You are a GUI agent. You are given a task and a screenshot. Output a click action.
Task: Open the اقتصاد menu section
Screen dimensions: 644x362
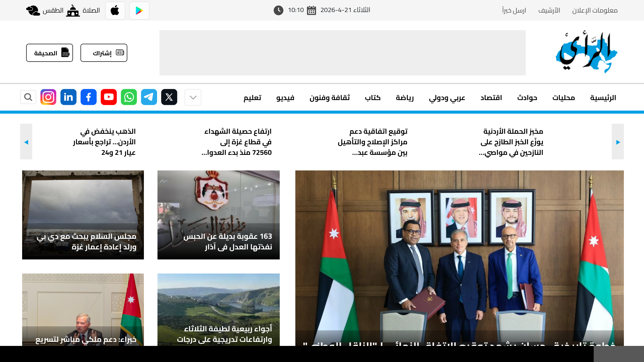pyautogui.click(x=491, y=98)
